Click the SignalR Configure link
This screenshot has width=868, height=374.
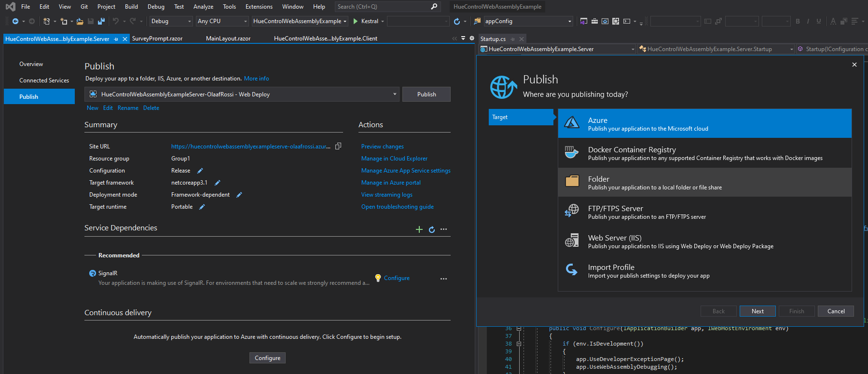[x=397, y=278]
